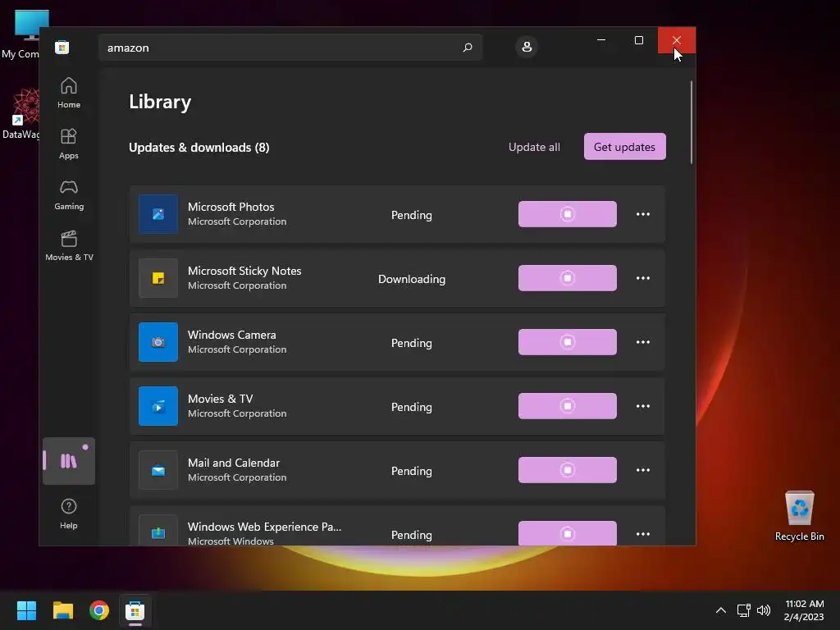Screen dimensions: 840x630
Task: Select the Recycle Bin desktop icon
Action: pyautogui.click(x=799, y=516)
